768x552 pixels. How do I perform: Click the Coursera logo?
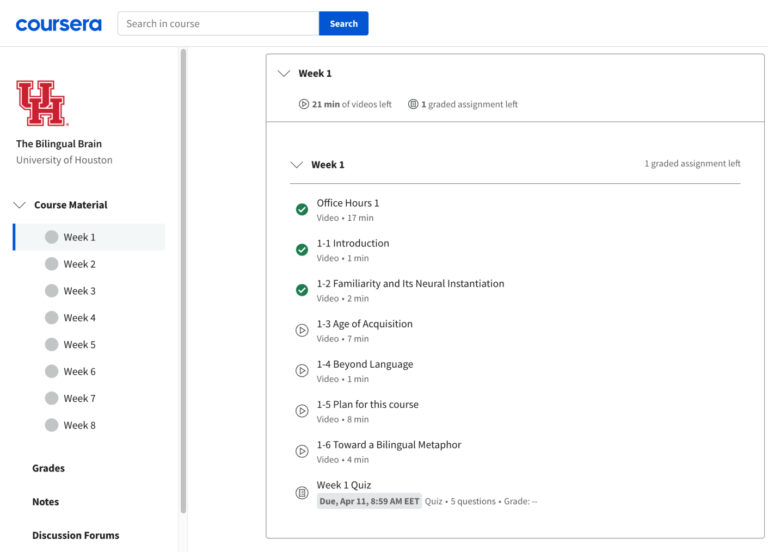[x=58, y=24]
